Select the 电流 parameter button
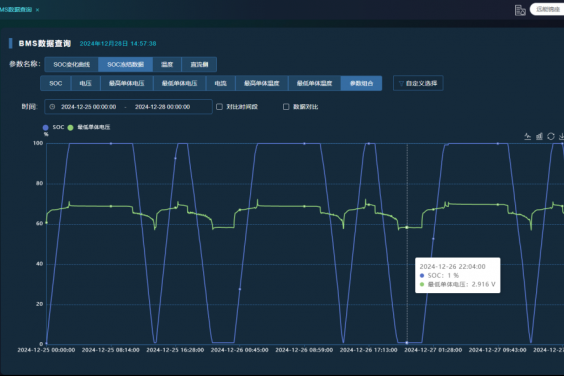564x376 pixels. click(x=220, y=83)
